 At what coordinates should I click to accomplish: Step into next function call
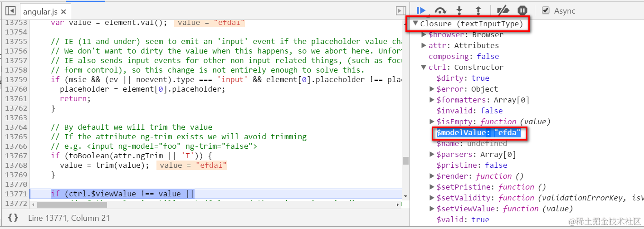(x=459, y=10)
